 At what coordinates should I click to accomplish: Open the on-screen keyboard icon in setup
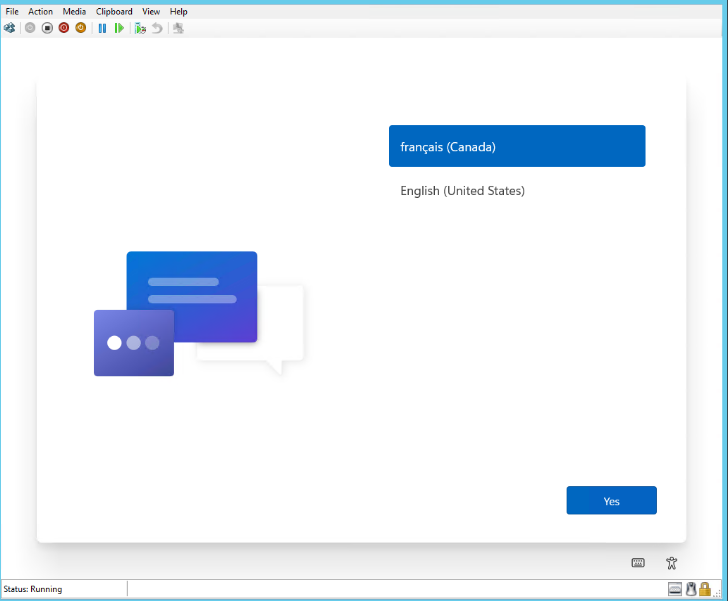638,563
